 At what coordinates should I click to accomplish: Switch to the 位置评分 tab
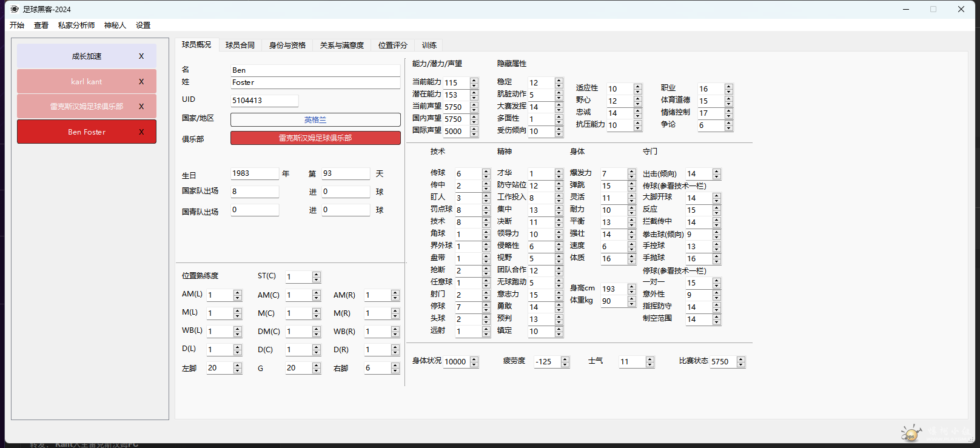pos(393,45)
